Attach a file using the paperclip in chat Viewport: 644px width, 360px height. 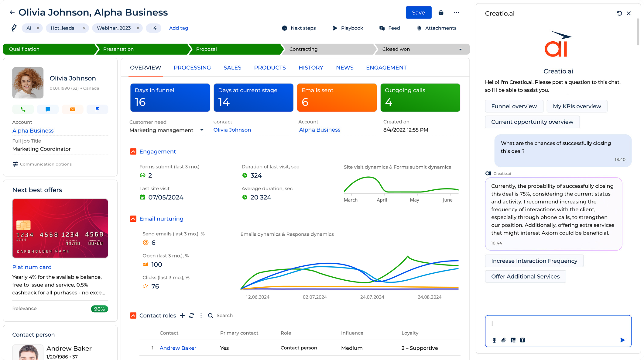click(x=504, y=340)
